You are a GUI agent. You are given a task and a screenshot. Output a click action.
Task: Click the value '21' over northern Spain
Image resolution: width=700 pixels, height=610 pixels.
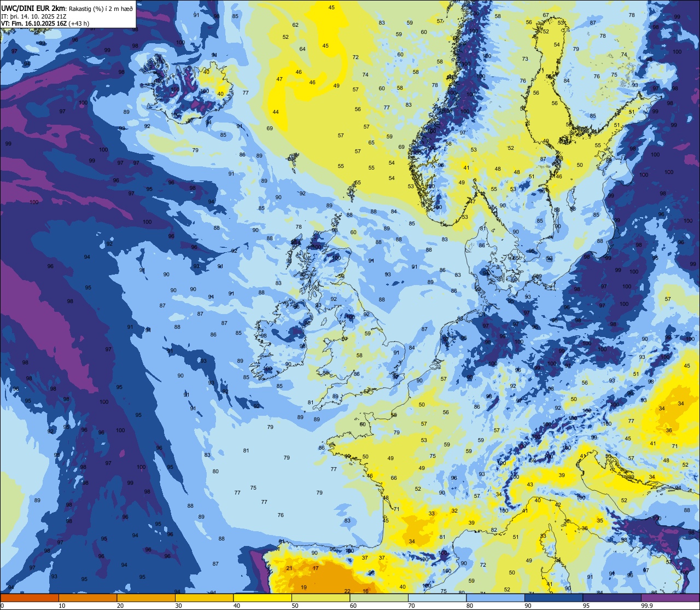289,568
